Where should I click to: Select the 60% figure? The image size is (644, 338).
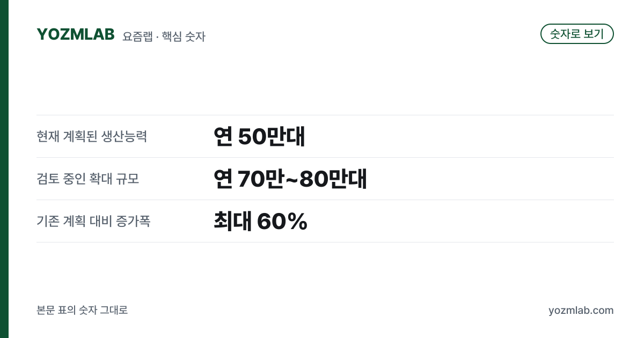[x=282, y=222]
